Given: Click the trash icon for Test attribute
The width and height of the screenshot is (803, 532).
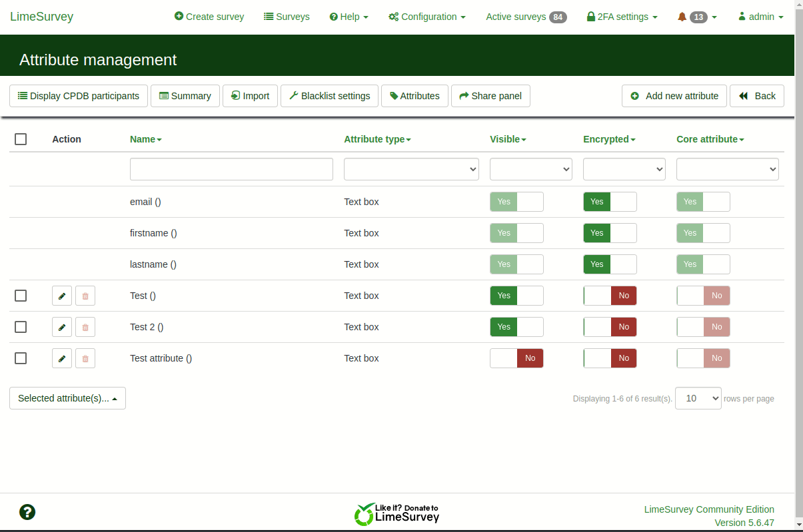Looking at the screenshot, I should click(x=85, y=358).
